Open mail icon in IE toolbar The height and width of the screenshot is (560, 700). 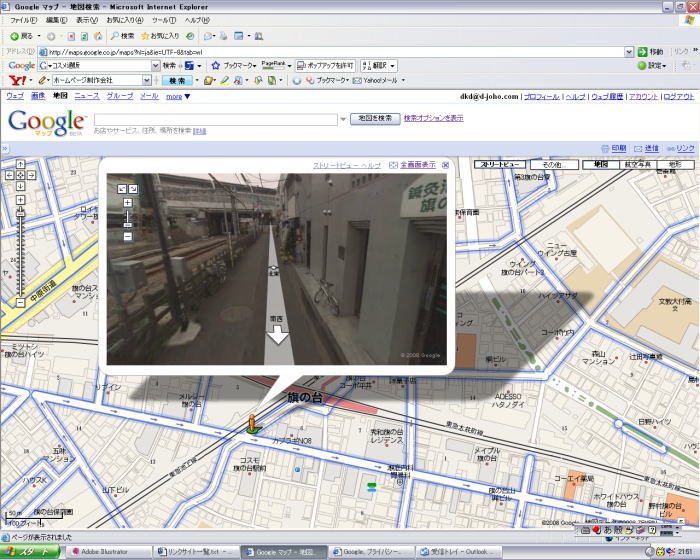click(208, 36)
